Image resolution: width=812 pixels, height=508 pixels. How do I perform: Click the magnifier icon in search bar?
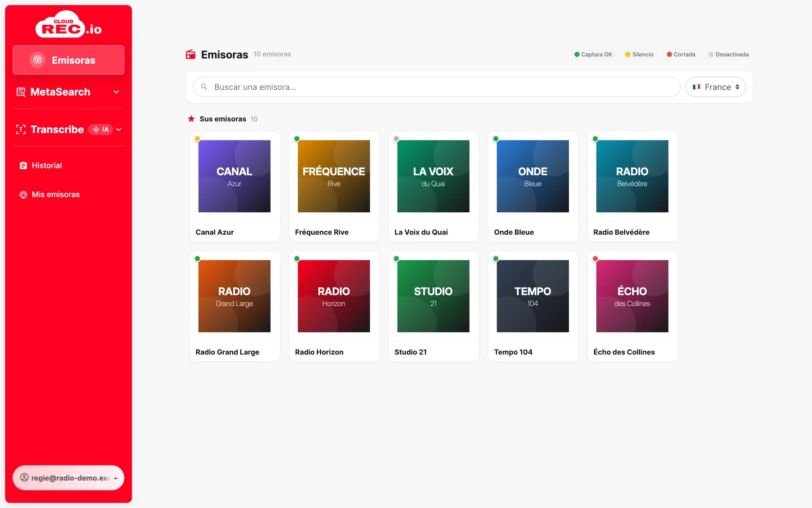[x=204, y=87]
